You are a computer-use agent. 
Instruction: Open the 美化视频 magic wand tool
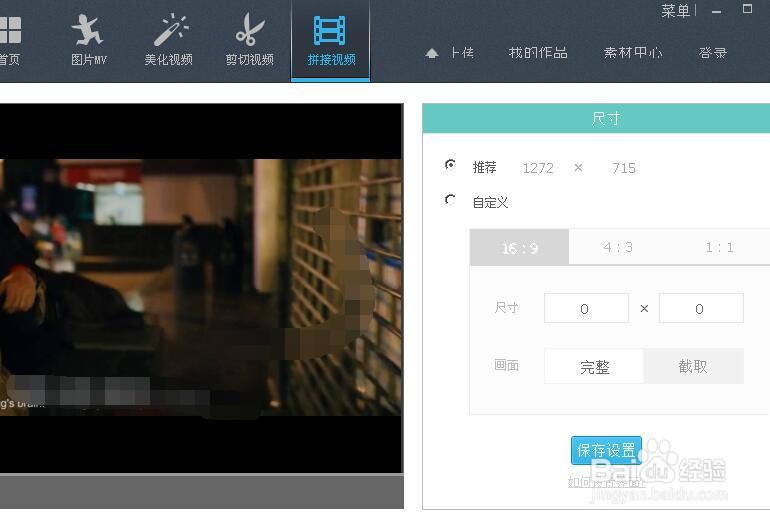(x=168, y=40)
